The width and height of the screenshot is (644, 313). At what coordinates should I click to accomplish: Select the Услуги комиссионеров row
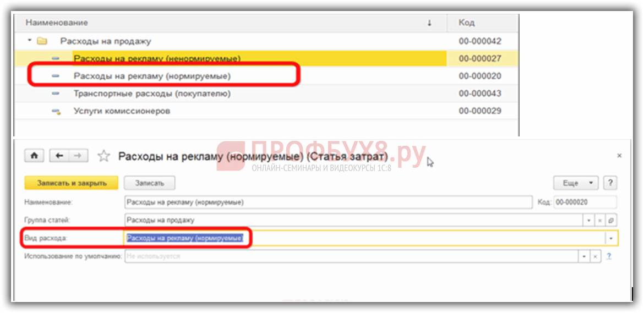coord(122,111)
